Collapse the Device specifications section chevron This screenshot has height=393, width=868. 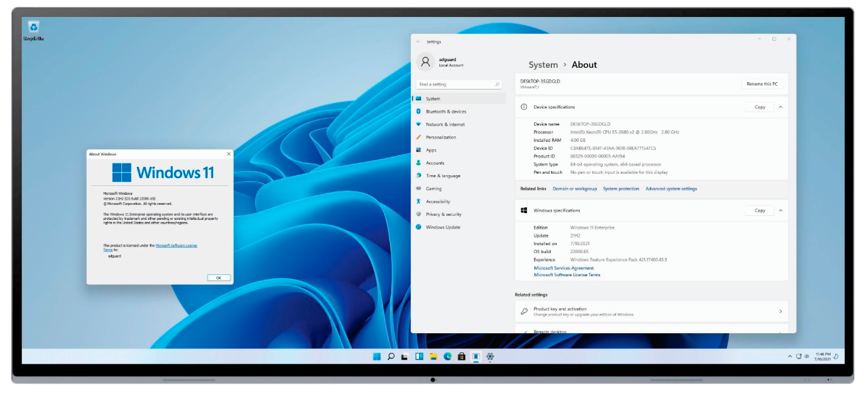coord(781,107)
